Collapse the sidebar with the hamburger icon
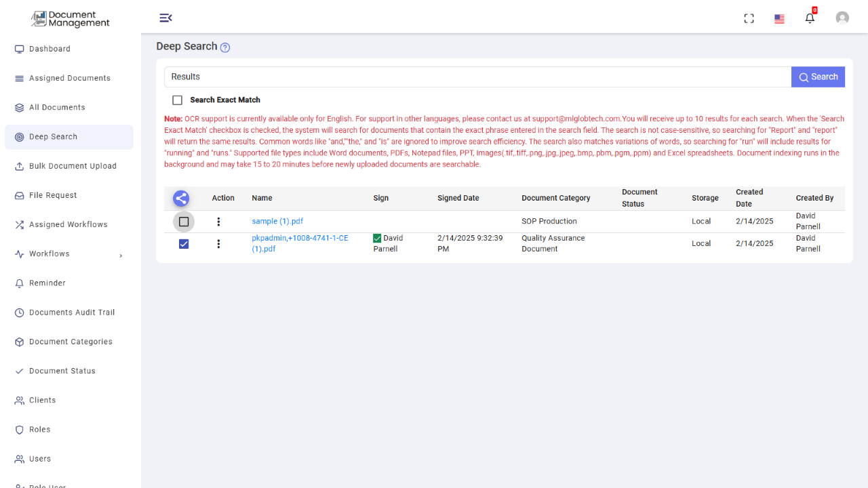 point(165,18)
